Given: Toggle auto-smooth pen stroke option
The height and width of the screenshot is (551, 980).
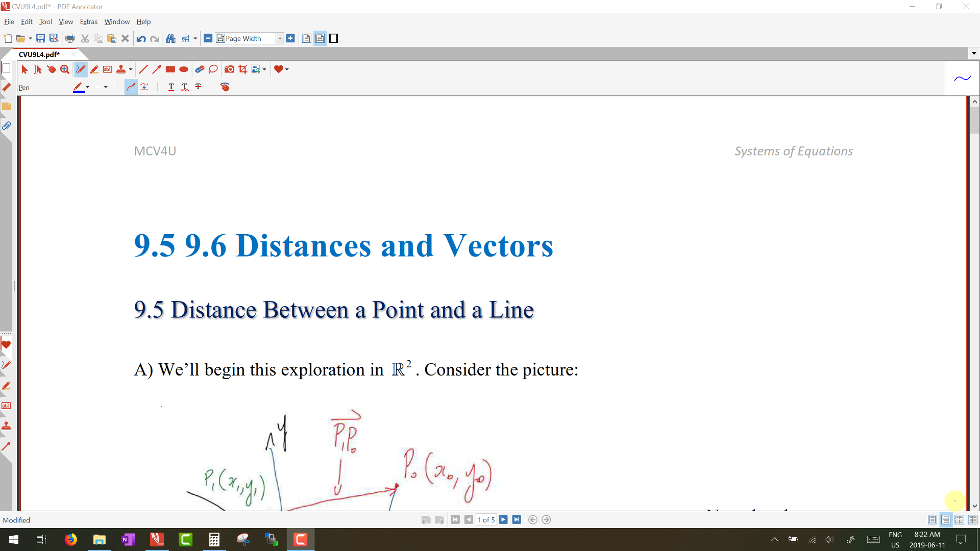Looking at the screenshot, I should (131, 87).
